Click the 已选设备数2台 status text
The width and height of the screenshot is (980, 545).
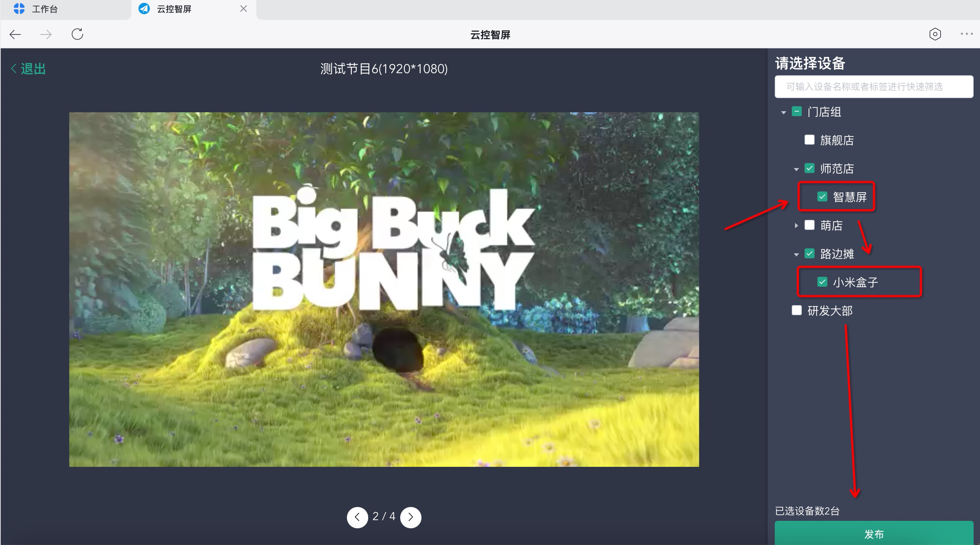click(x=807, y=511)
